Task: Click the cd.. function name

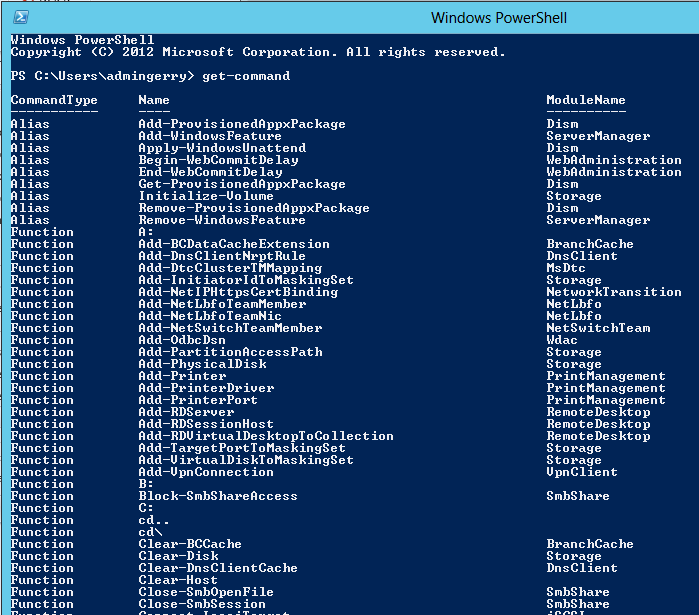Action: click(x=154, y=521)
